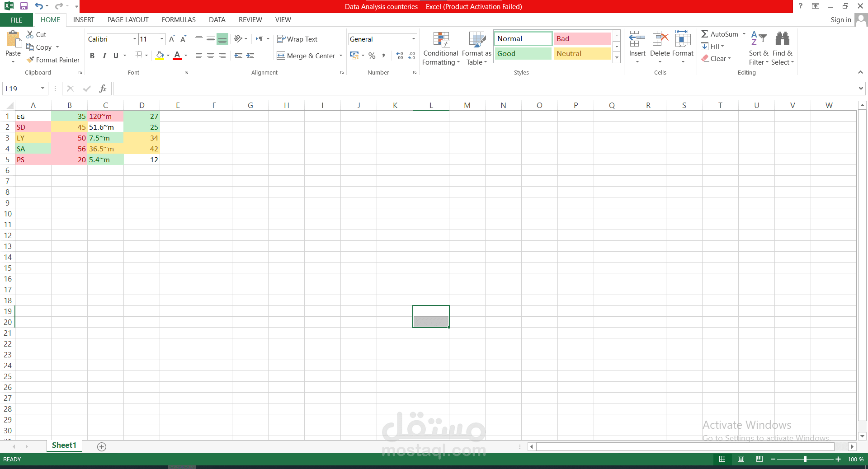Apply the fill color bucket
This screenshot has width=868, height=469.
point(160,56)
